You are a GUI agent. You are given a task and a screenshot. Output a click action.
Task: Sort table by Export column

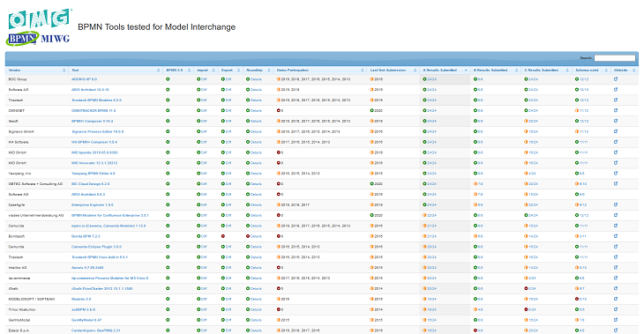tap(230, 71)
